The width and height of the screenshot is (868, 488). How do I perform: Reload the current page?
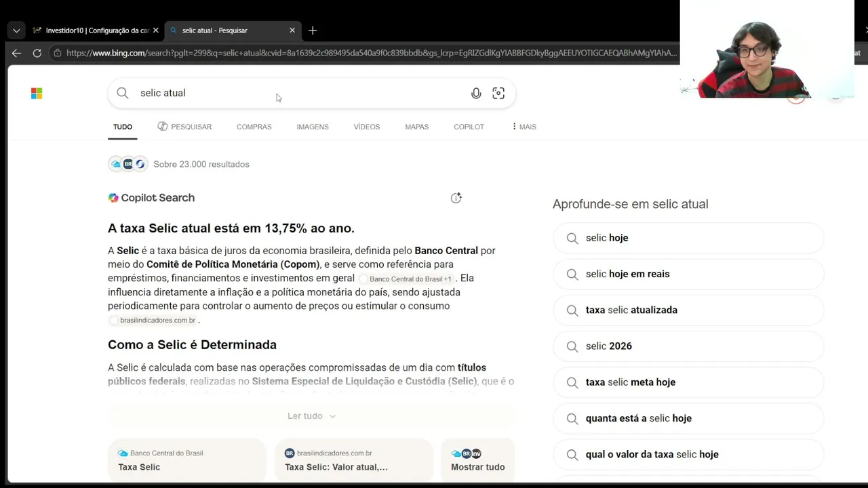tap(37, 53)
